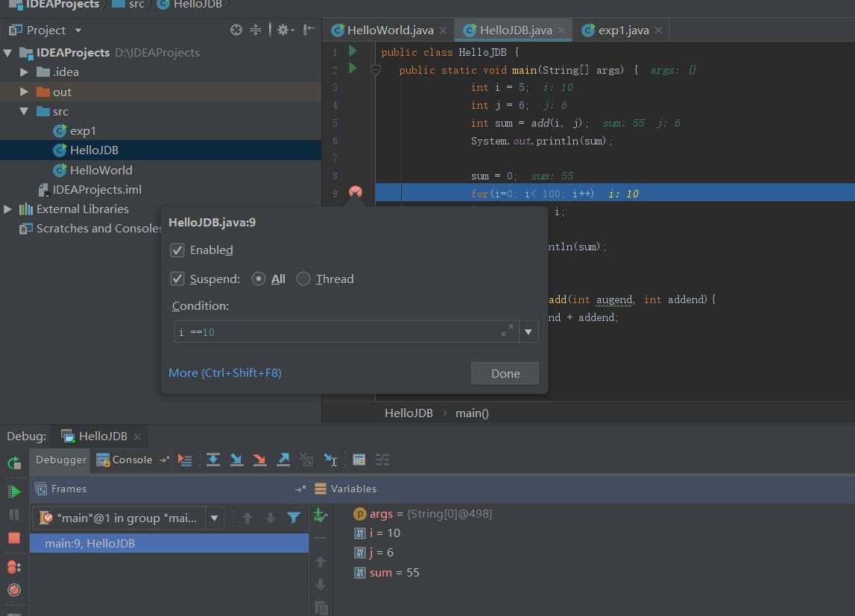Click the Step Over debugger icon

pyautogui.click(x=213, y=460)
